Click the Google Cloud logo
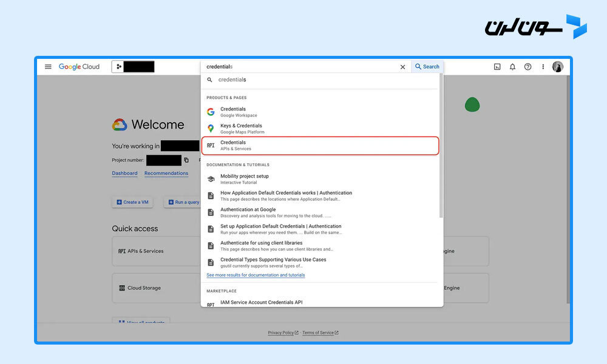 pyautogui.click(x=79, y=67)
